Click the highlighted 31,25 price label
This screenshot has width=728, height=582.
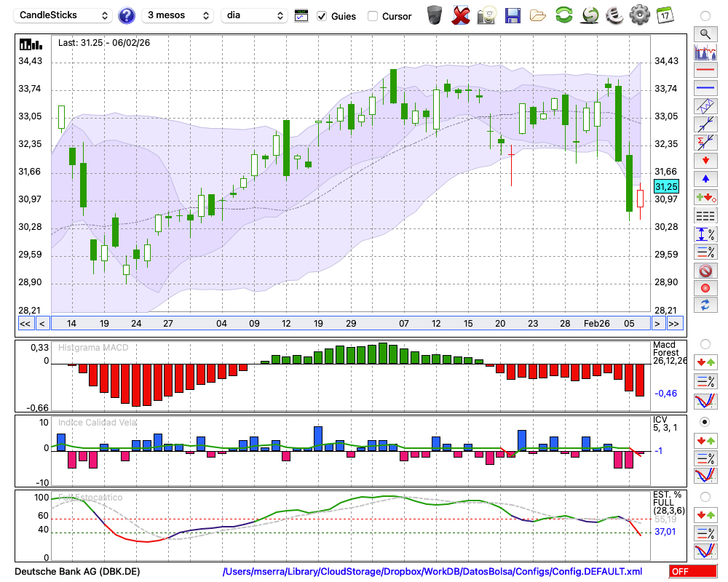pos(666,186)
